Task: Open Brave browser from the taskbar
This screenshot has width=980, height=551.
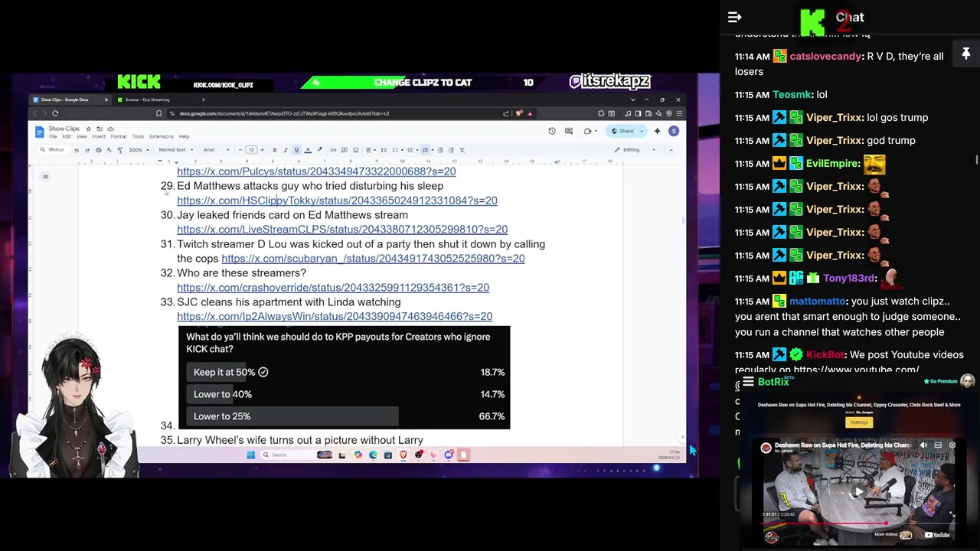Action: pyautogui.click(x=403, y=455)
